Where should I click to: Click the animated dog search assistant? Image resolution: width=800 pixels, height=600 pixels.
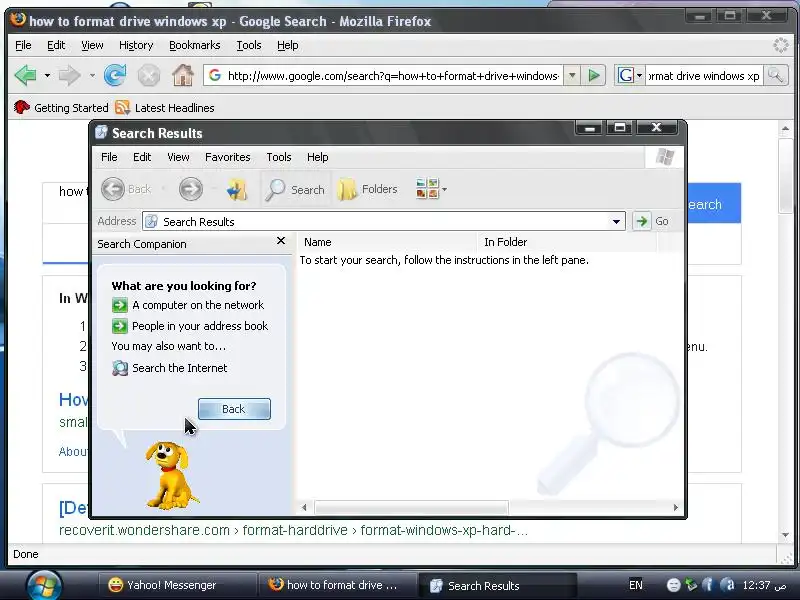[170, 476]
